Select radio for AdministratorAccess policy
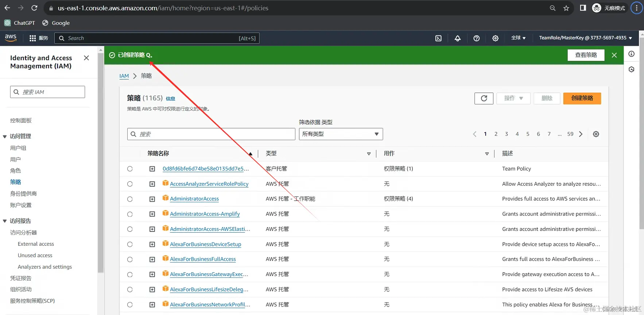Viewport: 644px width, 315px height. click(130, 199)
